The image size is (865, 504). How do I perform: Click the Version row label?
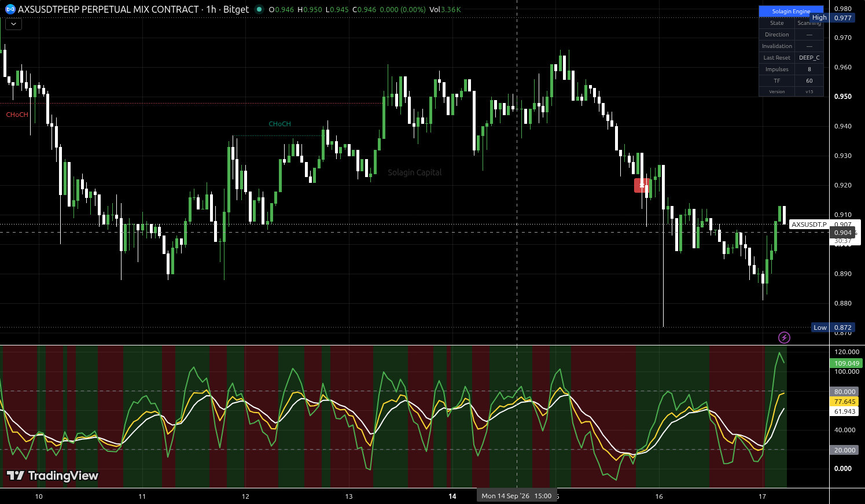point(776,92)
